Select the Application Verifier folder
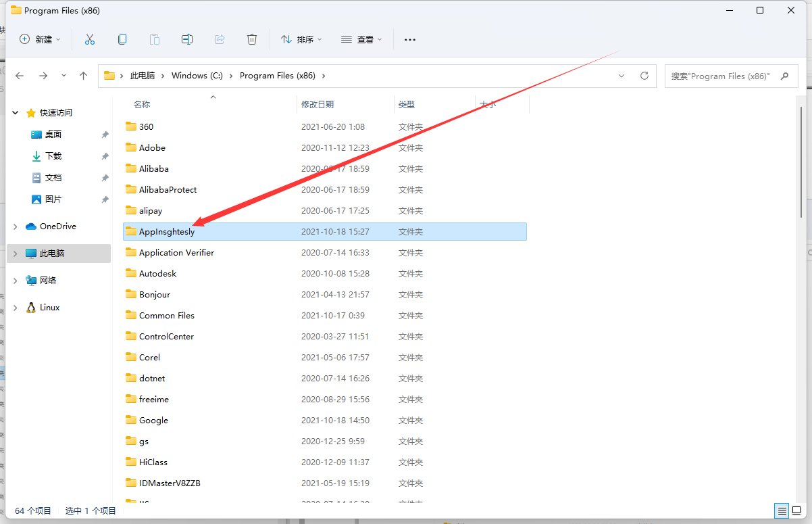Screen dimensions: 812x524 pos(177,252)
